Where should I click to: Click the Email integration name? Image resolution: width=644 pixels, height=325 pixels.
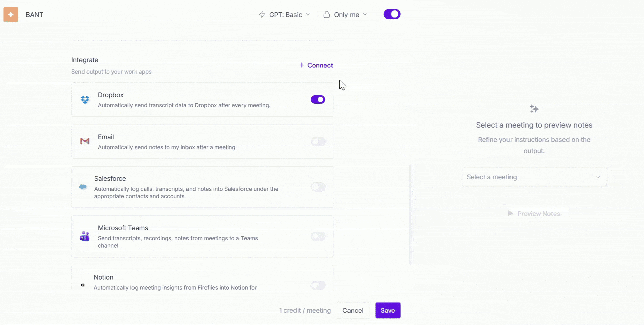click(x=106, y=137)
